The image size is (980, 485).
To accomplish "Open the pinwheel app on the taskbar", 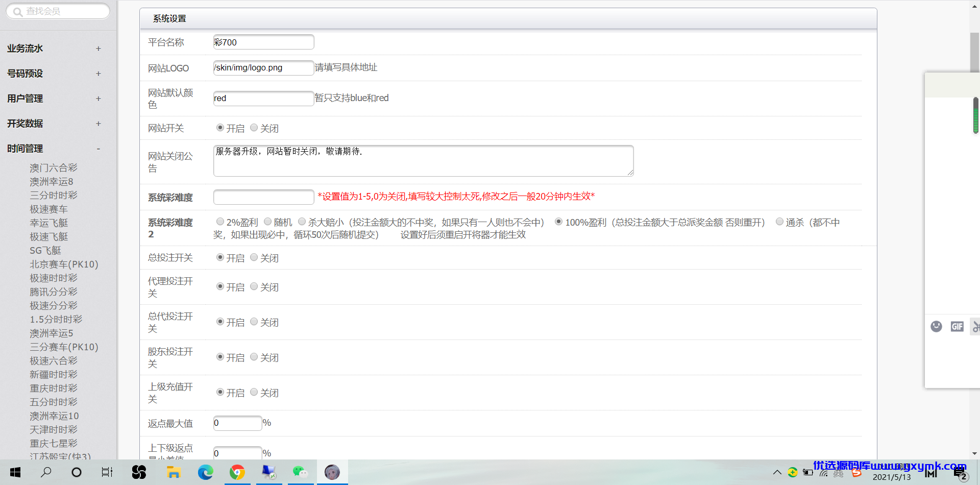I will (x=139, y=472).
